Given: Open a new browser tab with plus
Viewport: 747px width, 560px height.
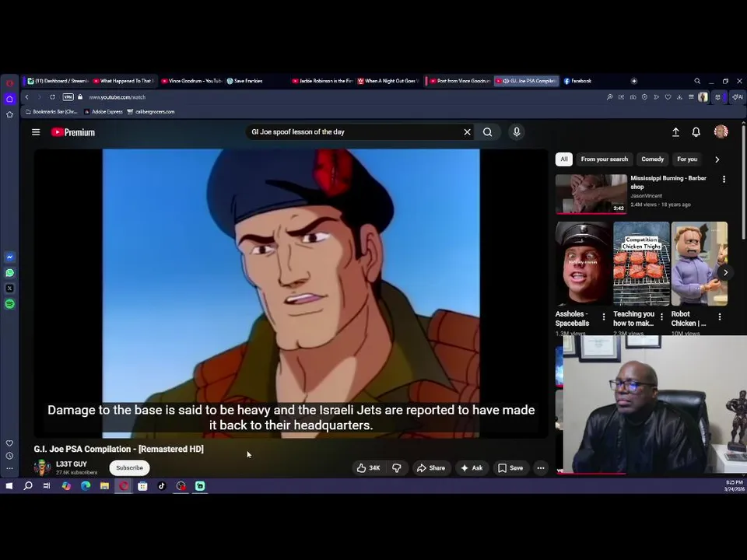Looking at the screenshot, I should (633, 81).
